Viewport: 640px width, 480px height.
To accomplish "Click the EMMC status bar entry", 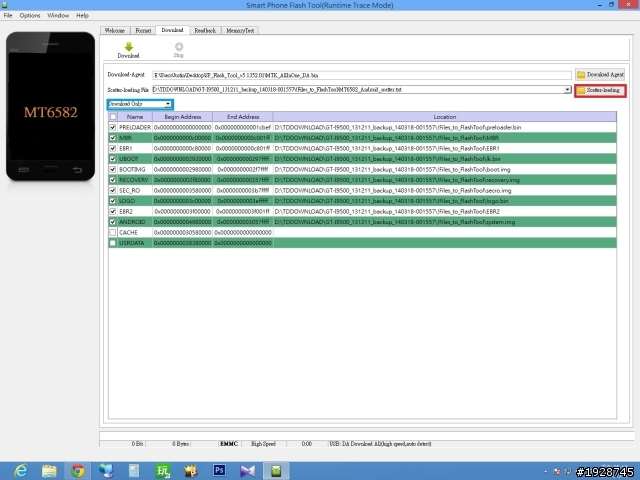I will [x=229, y=444].
